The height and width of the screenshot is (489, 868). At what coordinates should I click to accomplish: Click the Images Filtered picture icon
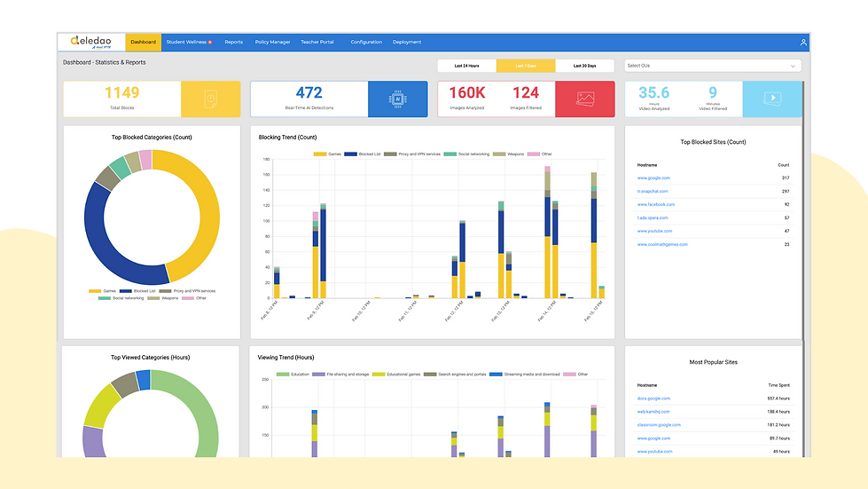[x=585, y=99]
